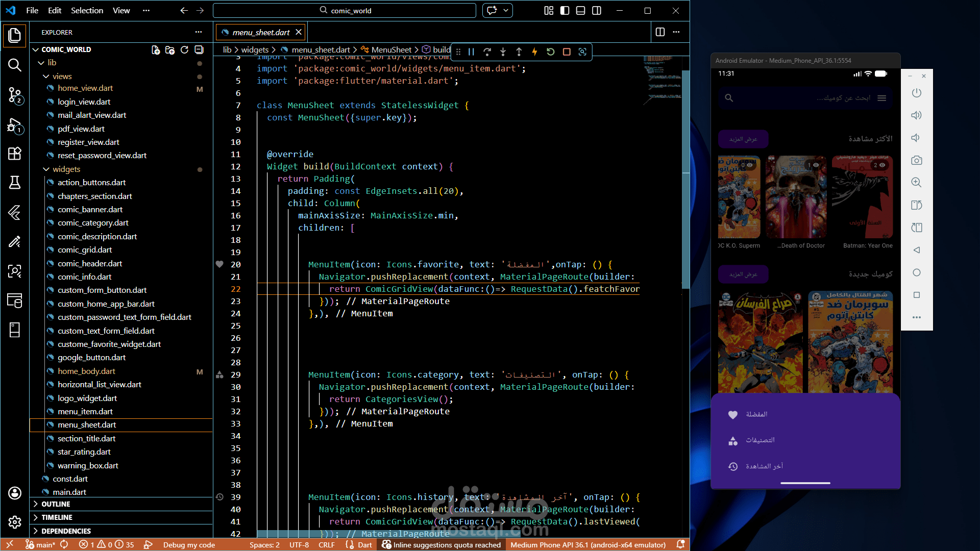Click New File icon in explorer header
The height and width of the screenshot is (551, 980).
pos(156,49)
